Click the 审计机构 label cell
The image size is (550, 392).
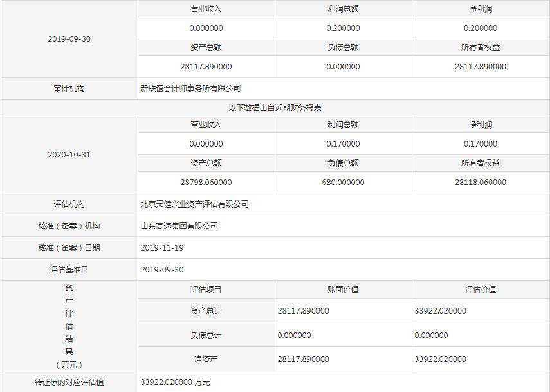pyautogui.click(x=69, y=89)
